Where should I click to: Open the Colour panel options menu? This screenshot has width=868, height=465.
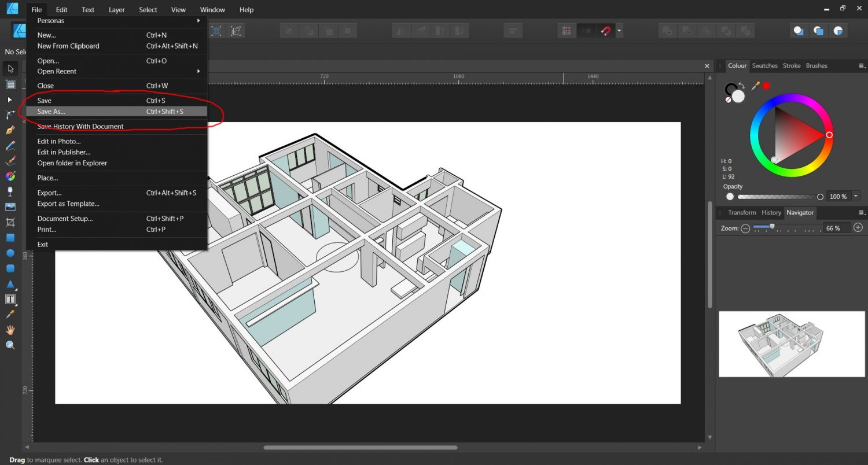pyautogui.click(x=862, y=66)
